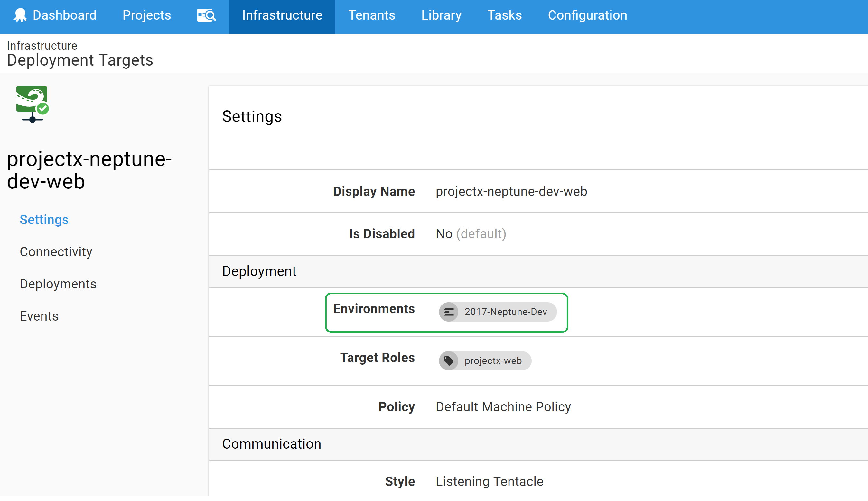Expand the Policy setting row
This screenshot has height=501, width=868.
pyautogui.click(x=503, y=407)
